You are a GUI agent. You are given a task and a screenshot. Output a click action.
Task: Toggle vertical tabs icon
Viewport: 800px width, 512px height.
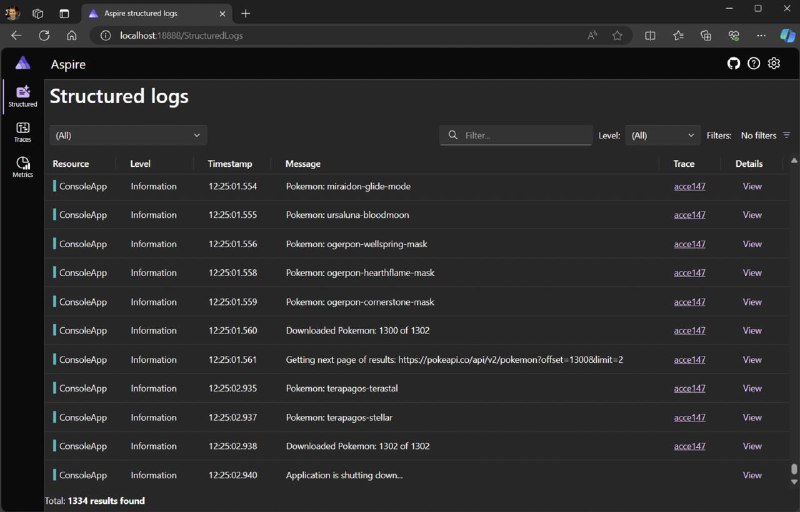point(64,14)
